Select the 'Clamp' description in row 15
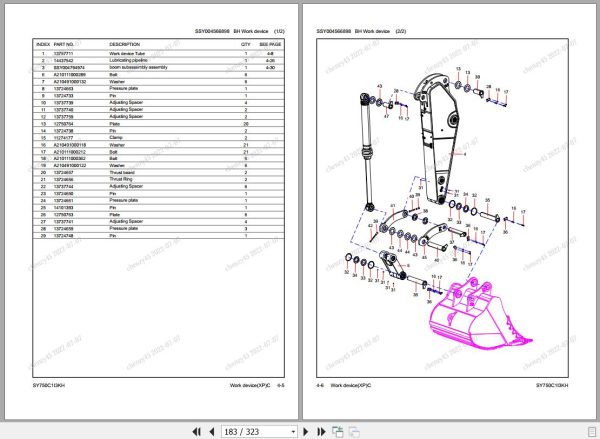The image size is (600, 439). pyautogui.click(x=116, y=137)
